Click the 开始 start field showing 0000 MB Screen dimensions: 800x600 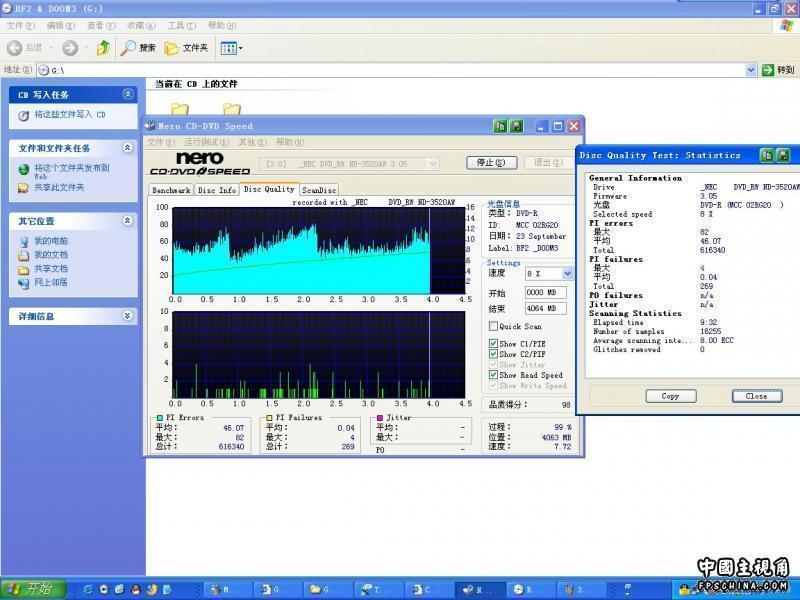(545, 292)
